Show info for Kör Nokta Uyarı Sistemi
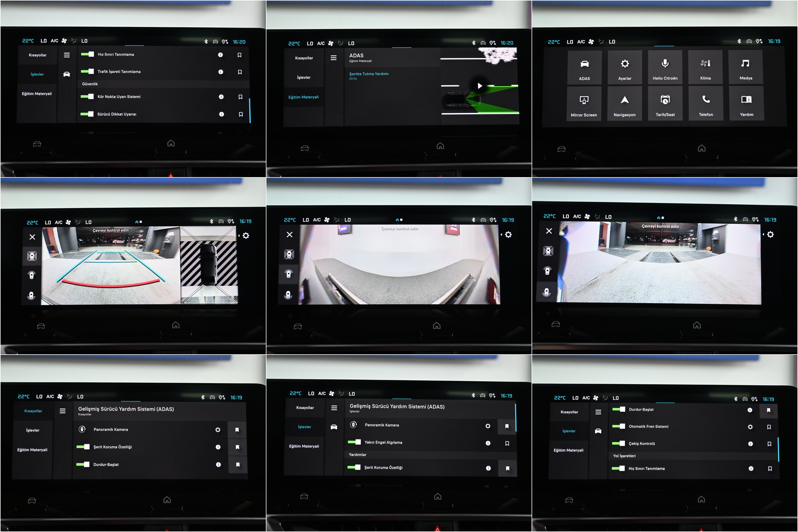 pos(221,97)
